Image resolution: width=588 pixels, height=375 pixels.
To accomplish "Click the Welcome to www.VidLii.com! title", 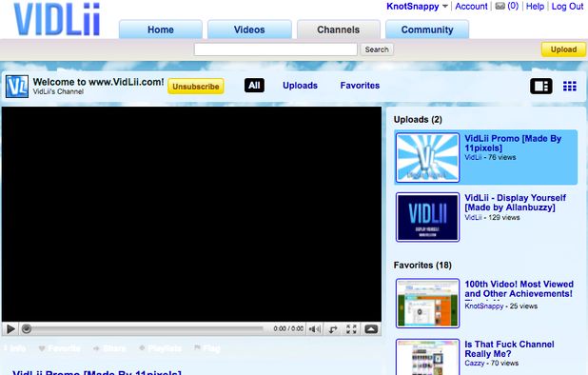I will tap(98, 82).
